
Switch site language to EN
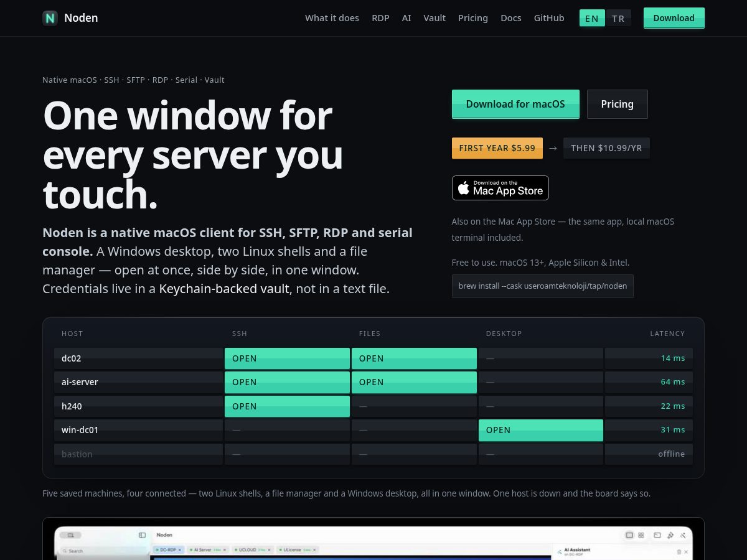coord(592,18)
